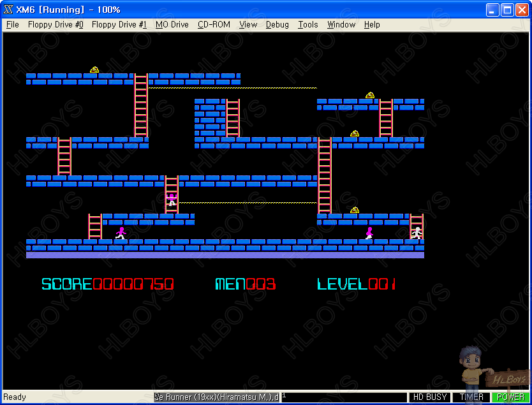Click the ladder on the top-right platform

click(x=386, y=118)
